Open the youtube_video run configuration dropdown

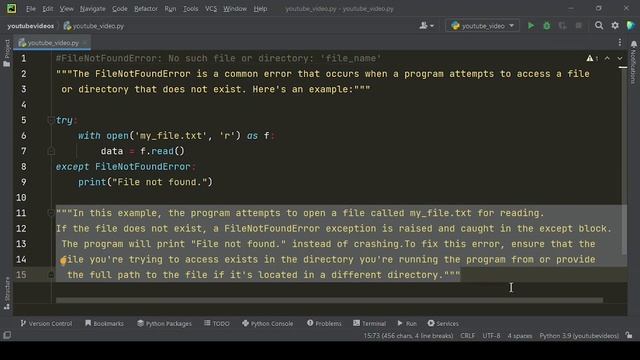(482, 26)
